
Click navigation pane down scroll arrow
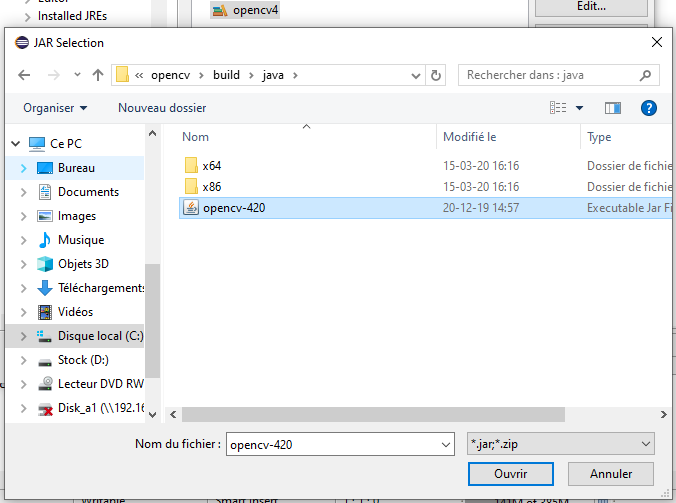click(x=152, y=415)
